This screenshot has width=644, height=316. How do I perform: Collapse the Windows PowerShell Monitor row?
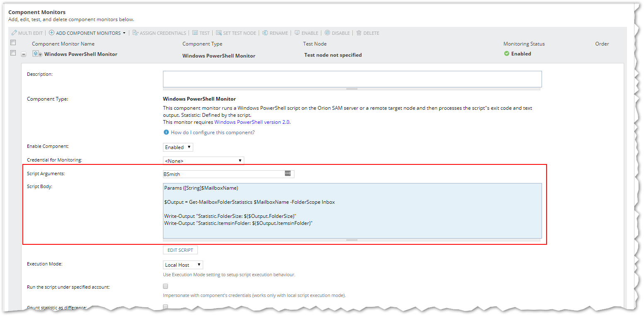click(x=24, y=54)
